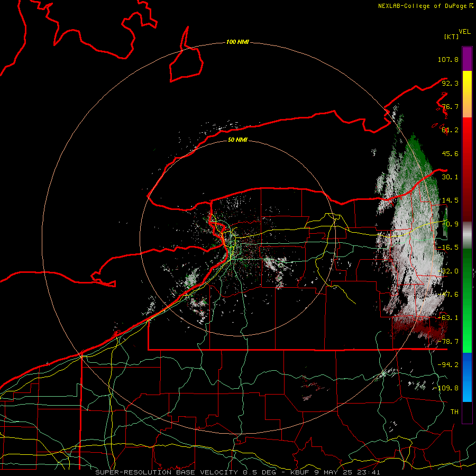Screen dimensions: 476x476
Task: Click the blue gradient segment of the color bar
Action: [467, 377]
